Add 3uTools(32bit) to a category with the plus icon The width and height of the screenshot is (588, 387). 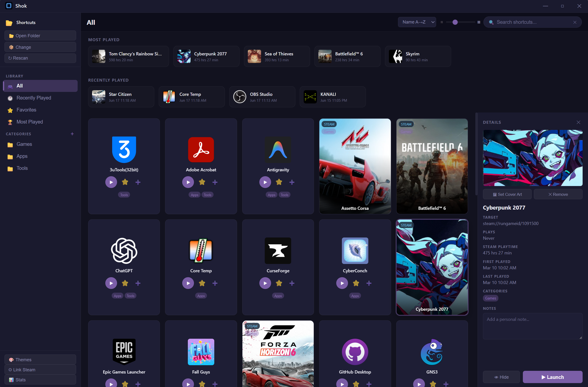(138, 182)
